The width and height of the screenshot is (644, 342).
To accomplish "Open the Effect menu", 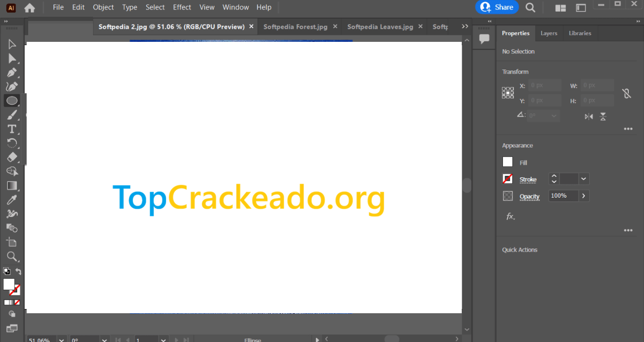I will [x=182, y=7].
